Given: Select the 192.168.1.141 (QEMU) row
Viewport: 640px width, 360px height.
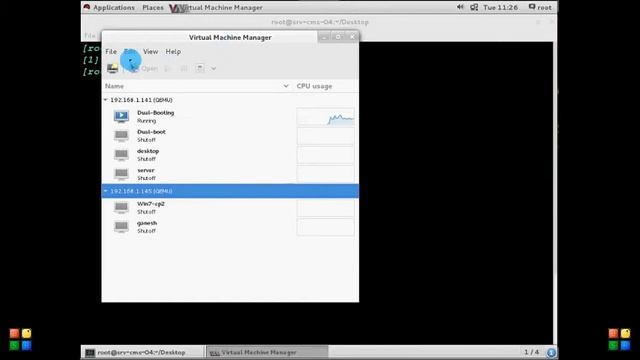Looking at the screenshot, I should (x=230, y=100).
